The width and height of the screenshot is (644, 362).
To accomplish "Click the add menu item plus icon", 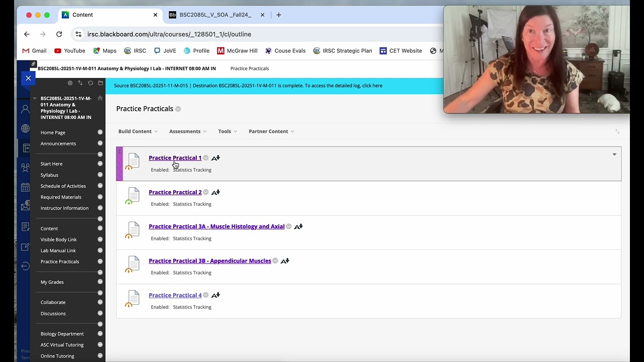I will (x=70, y=83).
